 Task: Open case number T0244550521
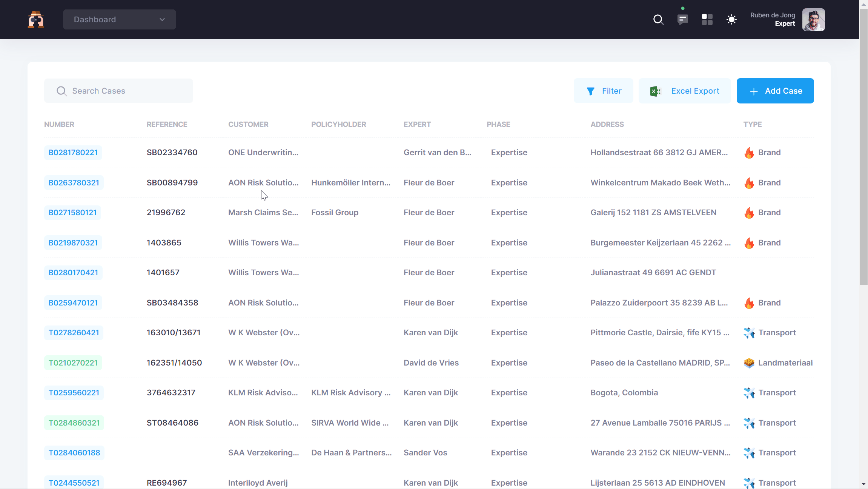pos(74,483)
